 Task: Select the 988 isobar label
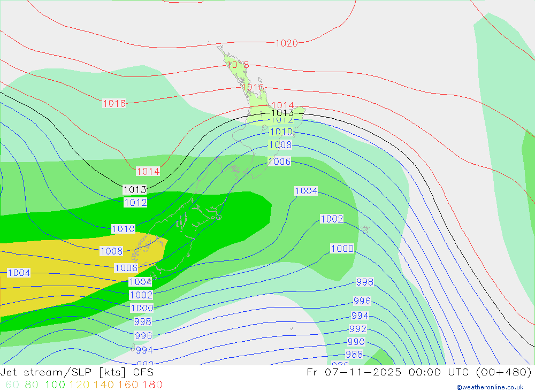point(354,354)
